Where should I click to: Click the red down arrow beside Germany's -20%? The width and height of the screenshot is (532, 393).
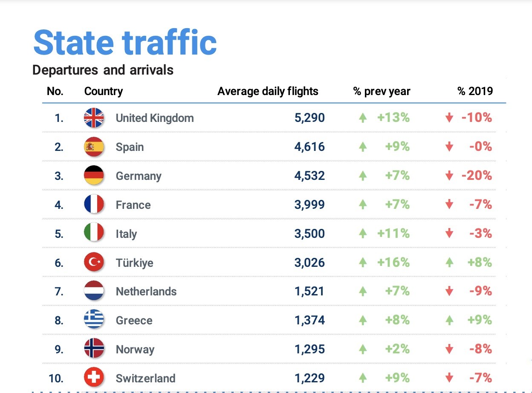point(449,176)
